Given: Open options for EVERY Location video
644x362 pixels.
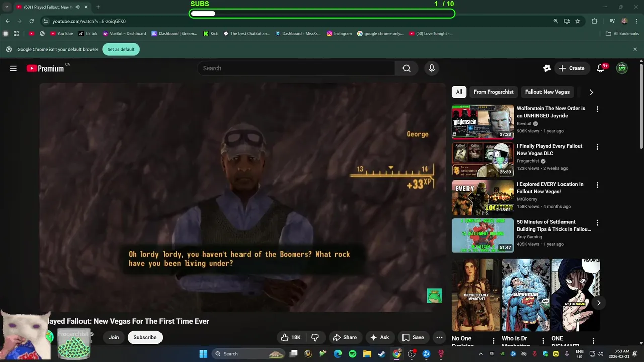Looking at the screenshot, I should [597, 185].
